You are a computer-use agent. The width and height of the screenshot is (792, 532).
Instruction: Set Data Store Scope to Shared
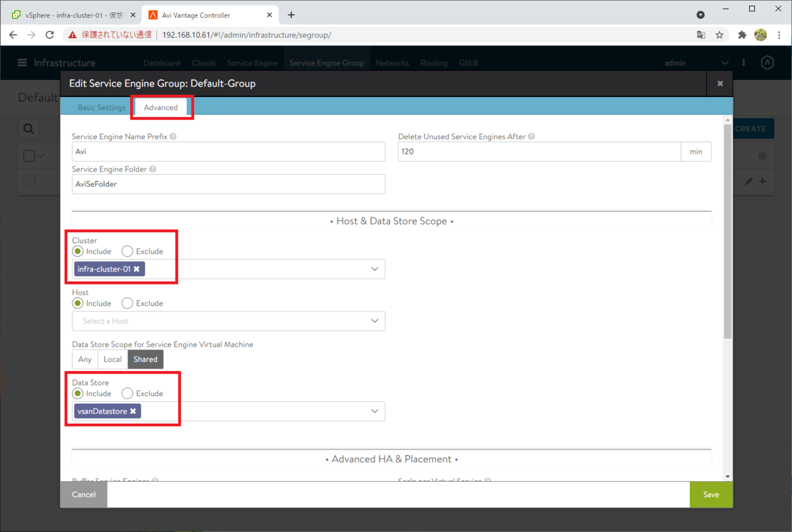tap(145, 359)
